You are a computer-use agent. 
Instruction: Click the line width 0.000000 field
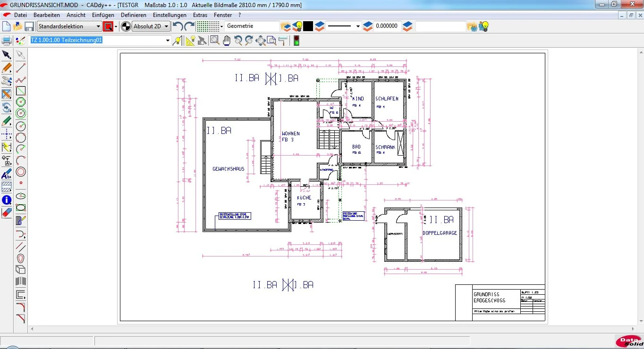[387, 26]
